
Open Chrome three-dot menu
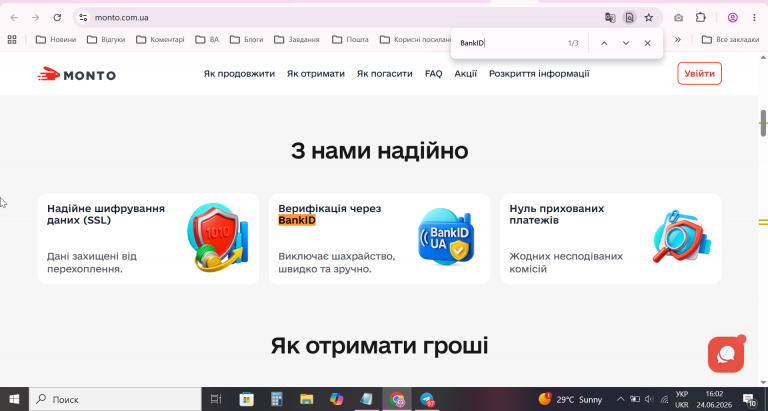point(754,18)
